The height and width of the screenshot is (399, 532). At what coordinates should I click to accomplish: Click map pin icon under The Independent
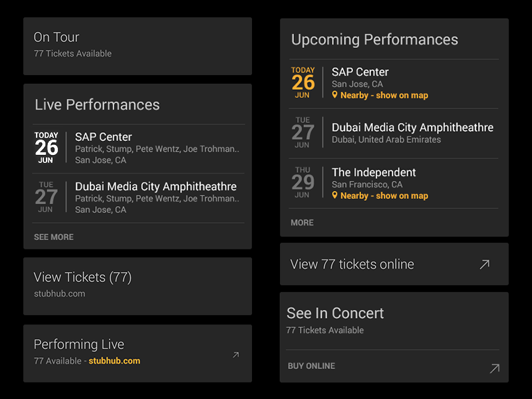[335, 196]
